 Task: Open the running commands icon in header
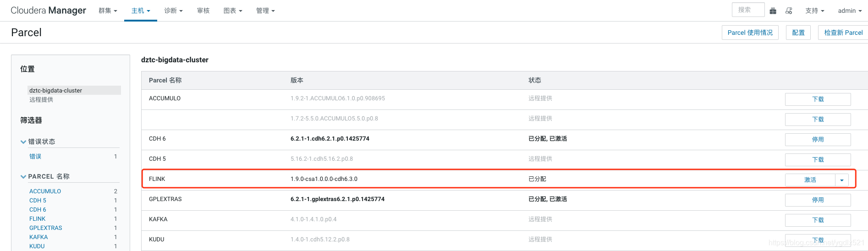(789, 11)
